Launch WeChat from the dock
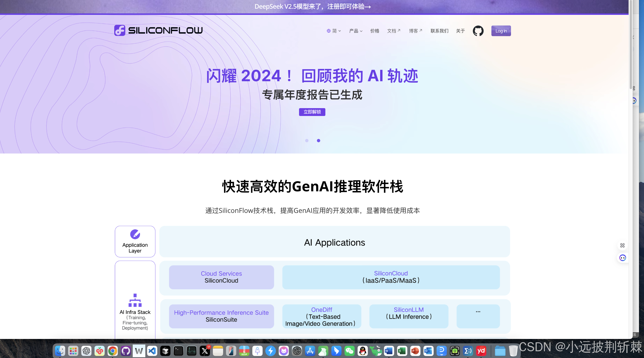The height and width of the screenshot is (358, 644). pyautogui.click(x=349, y=351)
